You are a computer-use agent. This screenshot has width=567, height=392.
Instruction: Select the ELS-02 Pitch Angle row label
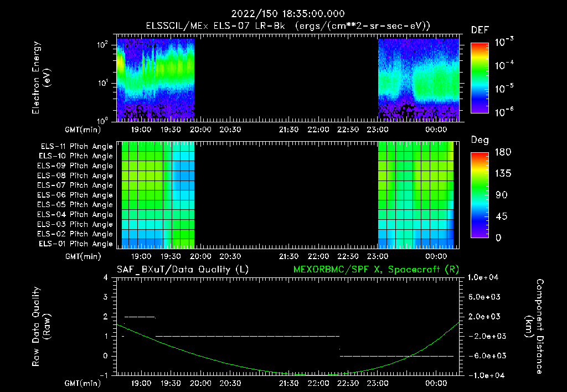click(x=75, y=234)
